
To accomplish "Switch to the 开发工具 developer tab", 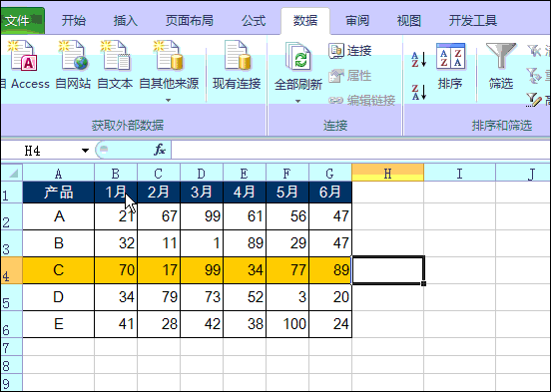I will pos(472,21).
